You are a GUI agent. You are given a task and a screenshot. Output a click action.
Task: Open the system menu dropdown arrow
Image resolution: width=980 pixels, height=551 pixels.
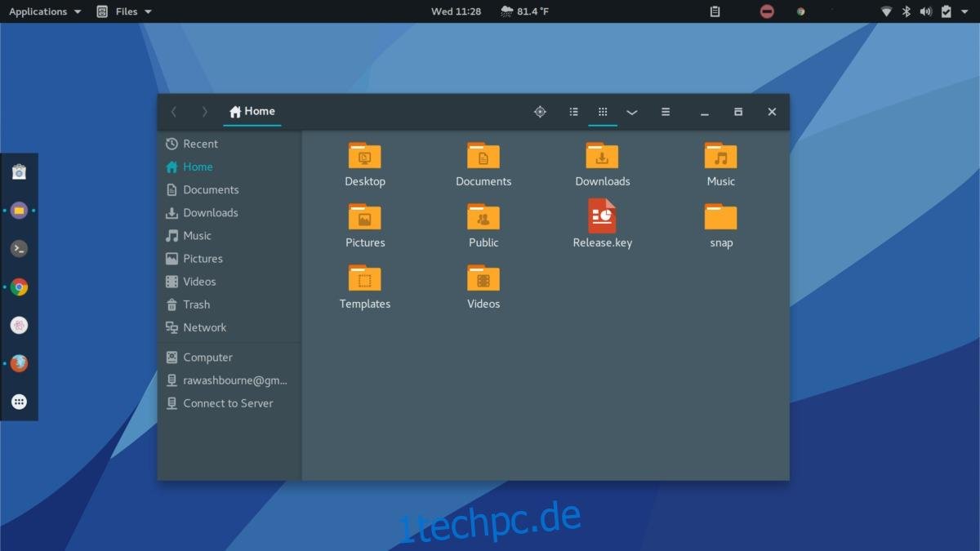tap(966, 11)
